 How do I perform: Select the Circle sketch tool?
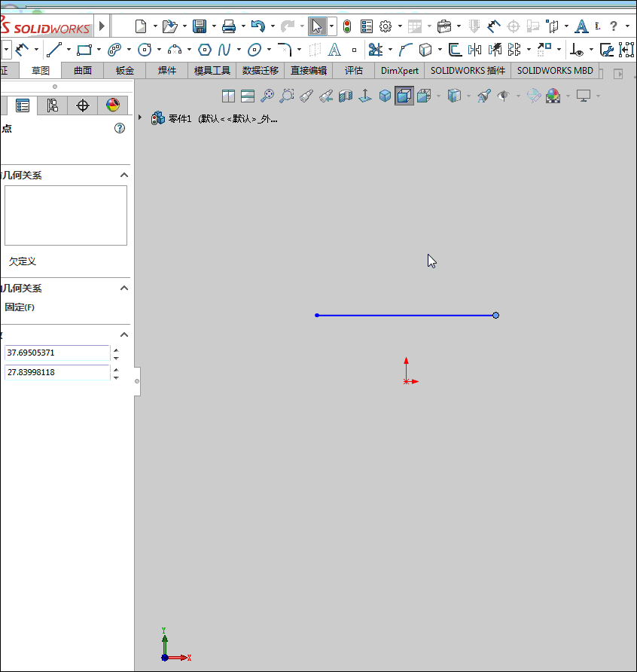click(x=145, y=50)
